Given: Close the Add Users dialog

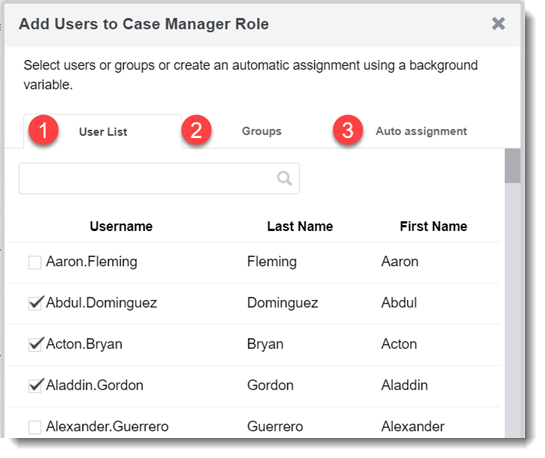Looking at the screenshot, I should (498, 24).
